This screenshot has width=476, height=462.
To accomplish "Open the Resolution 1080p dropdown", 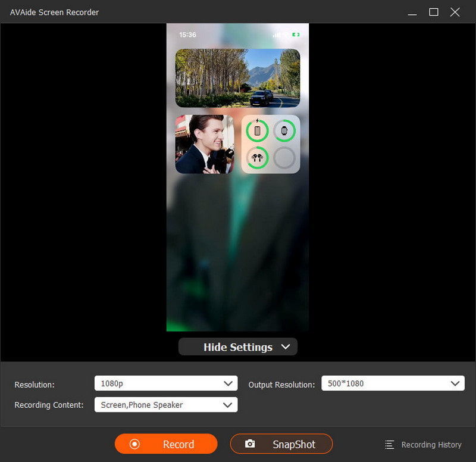I will 165,383.
